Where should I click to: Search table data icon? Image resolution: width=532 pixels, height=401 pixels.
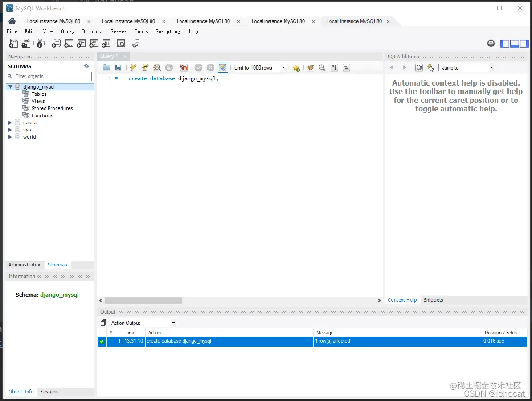click(121, 43)
